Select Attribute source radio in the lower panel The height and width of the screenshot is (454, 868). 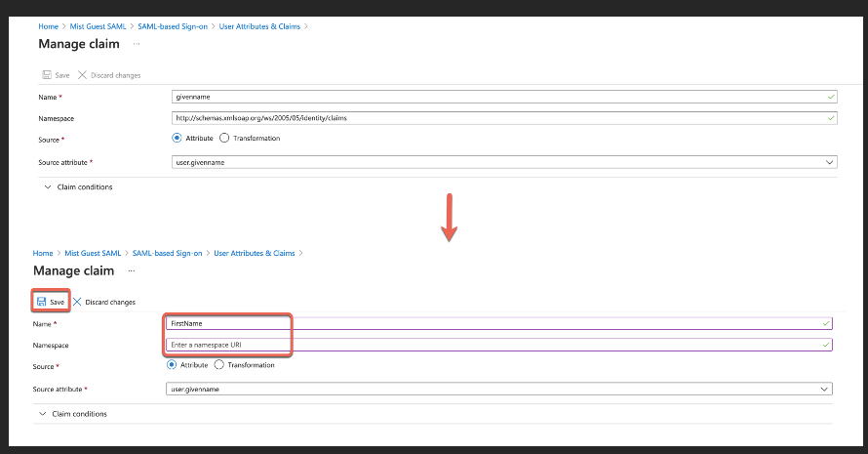click(x=173, y=365)
